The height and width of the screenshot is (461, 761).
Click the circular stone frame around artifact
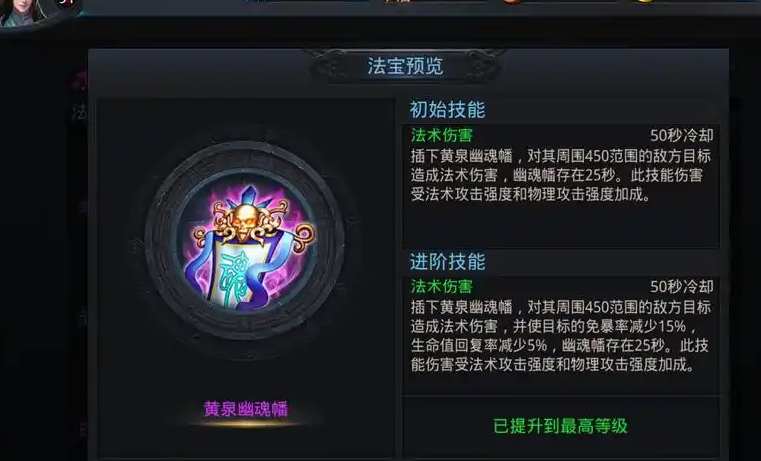[x=245, y=241]
